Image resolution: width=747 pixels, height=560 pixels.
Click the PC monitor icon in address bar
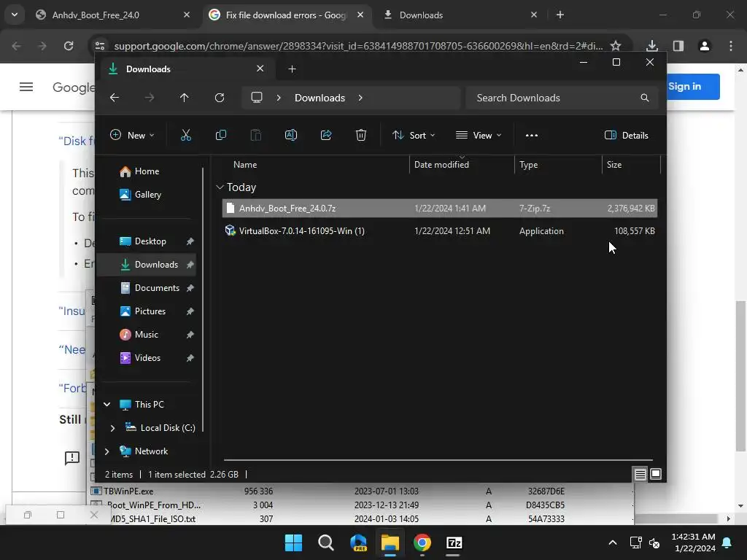point(257,98)
